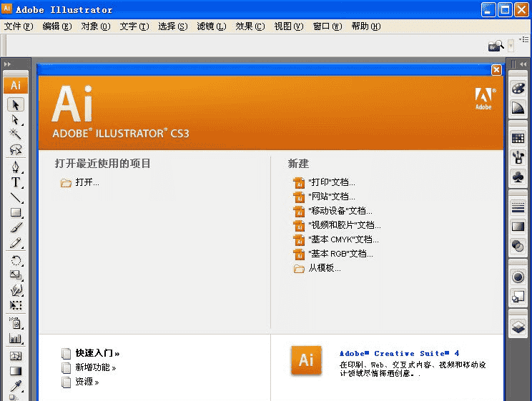This screenshot has width=532, height=401.
Task: Open the 视图(V) menu
Action: pos(289,26)
